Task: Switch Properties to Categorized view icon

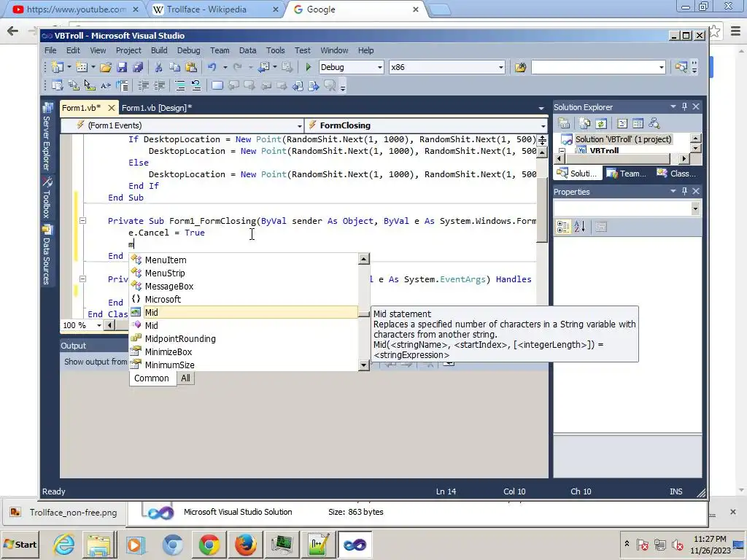Action: (563, 227)
